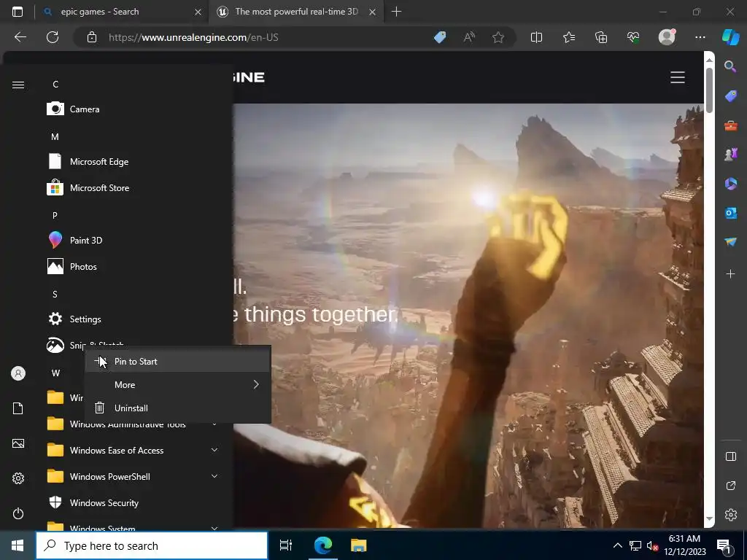Click the taskbar clock showing 6:31 AM
The image size is (747, 560).
coord(684,545)
